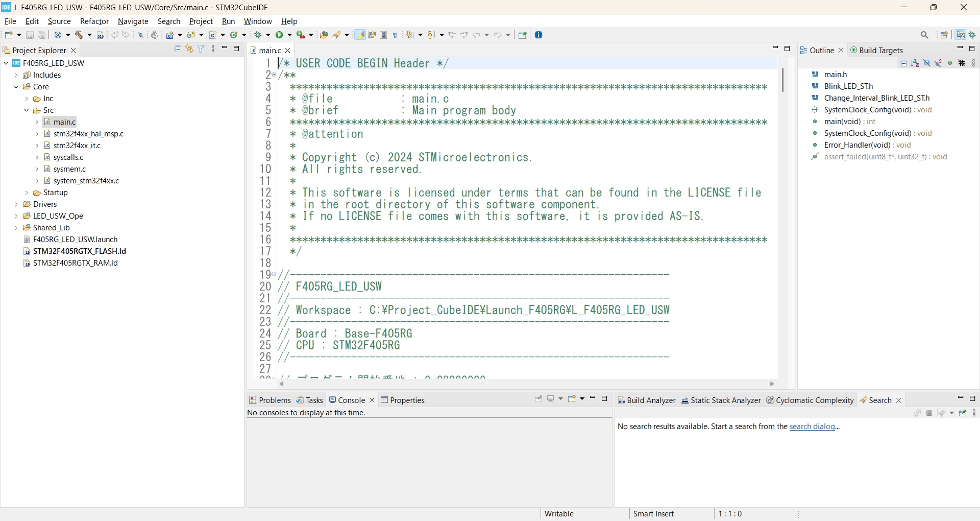Toggle block selection mode icon

[383, 35]
